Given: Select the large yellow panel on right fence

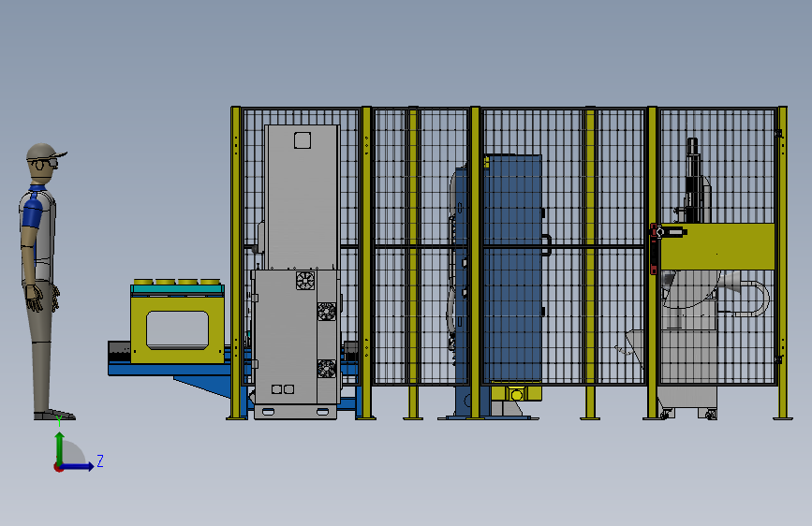Looking at the screenshot, I should (717, 246).
